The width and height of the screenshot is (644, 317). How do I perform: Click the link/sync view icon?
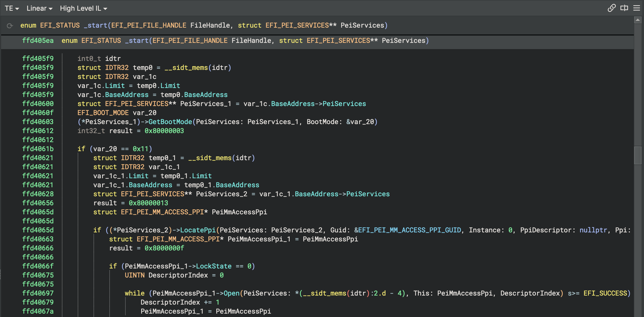(x=612, y=8)
